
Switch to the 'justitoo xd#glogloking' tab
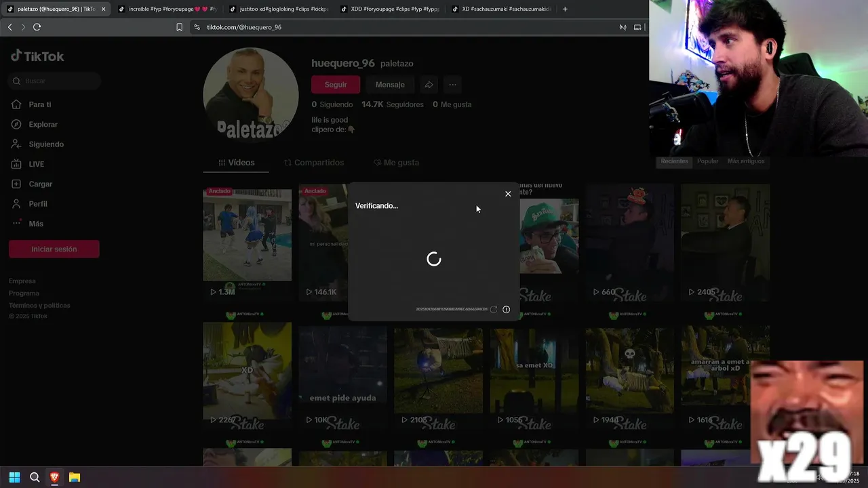coord(278,9)
